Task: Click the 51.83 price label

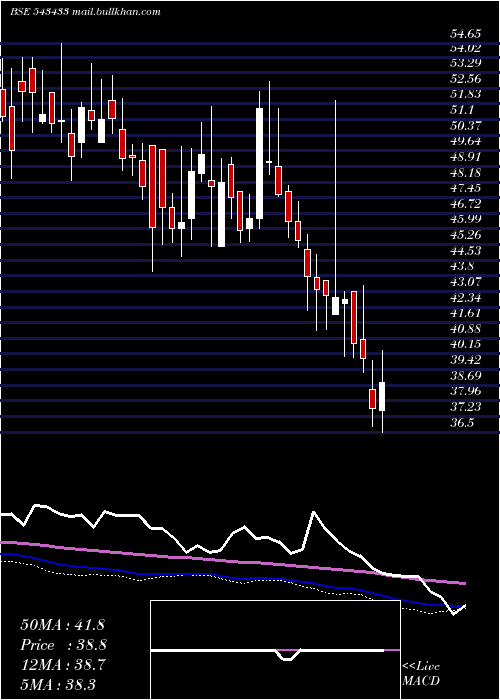Action: coord(465,94)
